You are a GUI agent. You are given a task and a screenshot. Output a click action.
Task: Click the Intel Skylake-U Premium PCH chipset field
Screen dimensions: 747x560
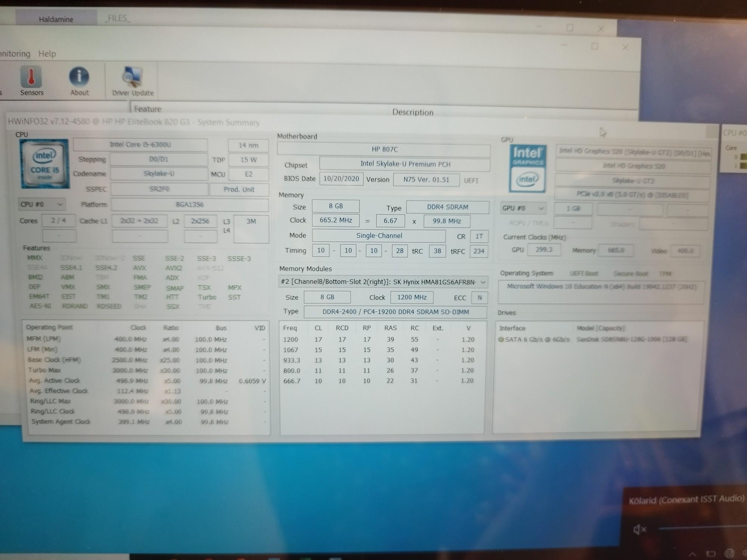pos(405,164)
